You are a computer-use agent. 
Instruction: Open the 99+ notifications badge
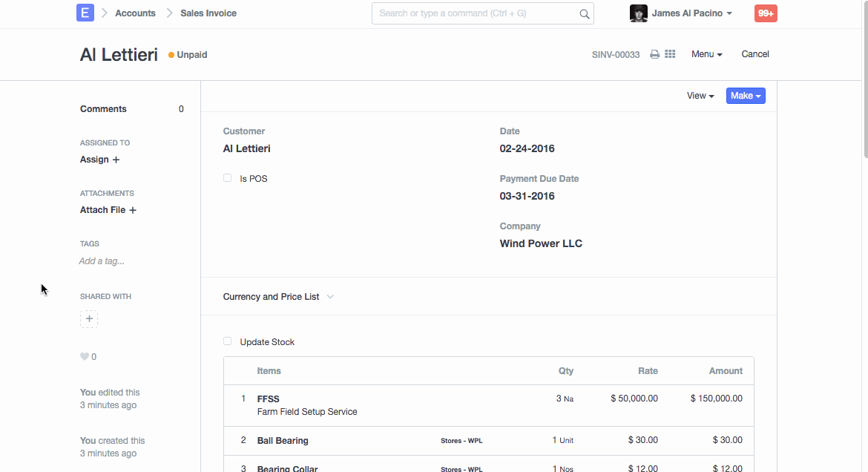(766, 13)
